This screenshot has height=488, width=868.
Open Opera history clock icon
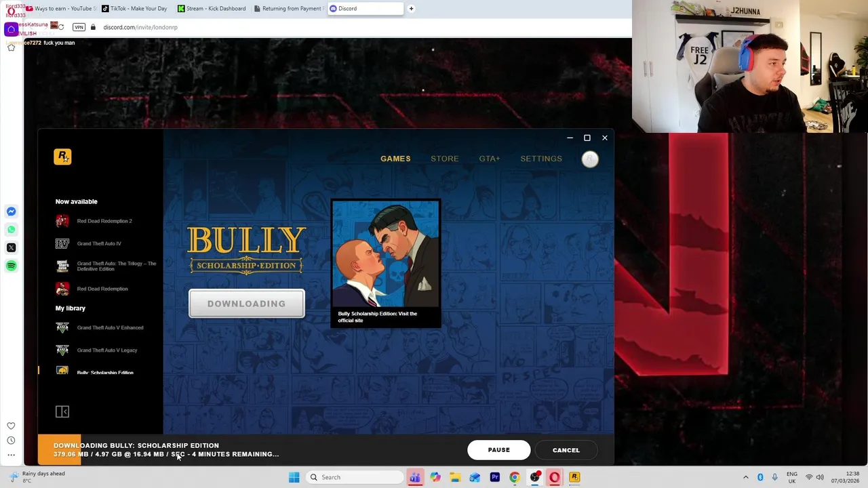[11, 441]
